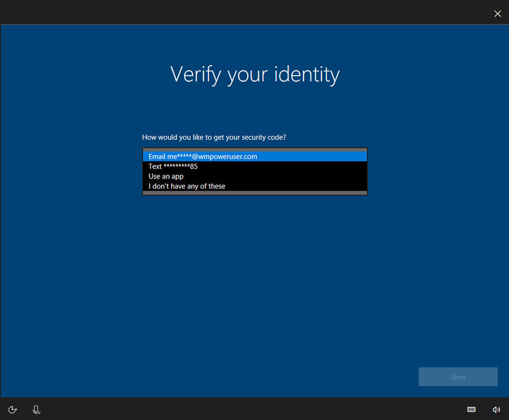Select the accessibility clock-style icon bottom left

click(12, 410)
